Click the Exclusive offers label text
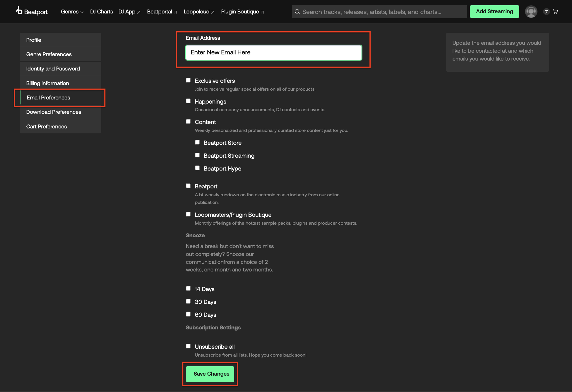 (x=215, y=81)
